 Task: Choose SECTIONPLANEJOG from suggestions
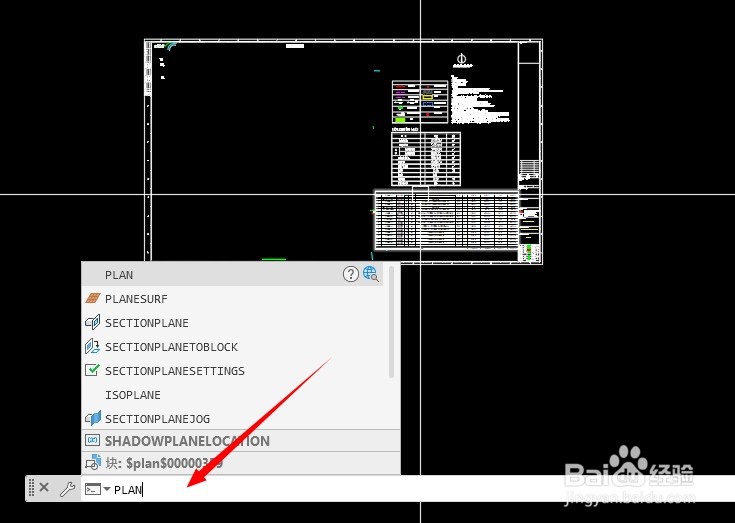point(232,418)
